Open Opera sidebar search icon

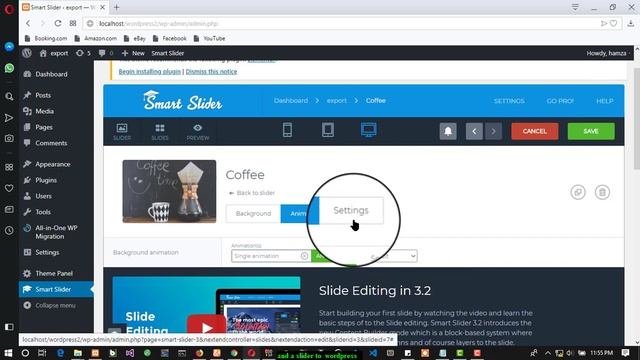pyautogui.click(x=9, y=97)
